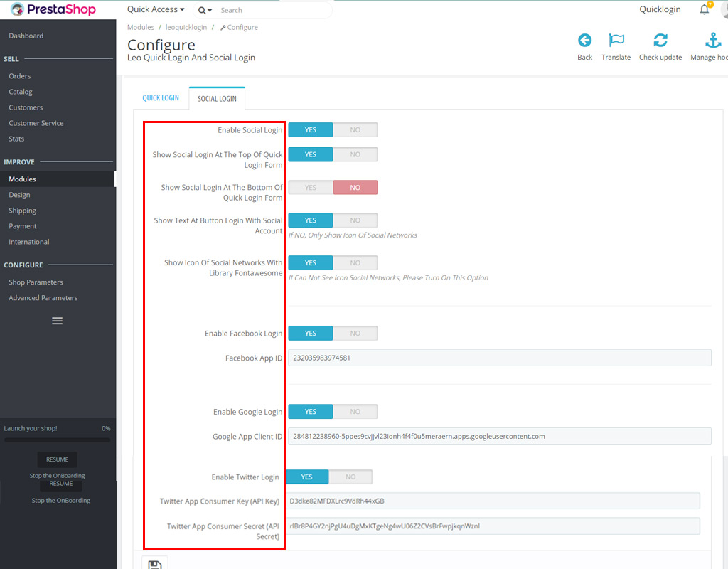Open Modules in the sidebar
728x569 pixels.
[x=22, y=179]
